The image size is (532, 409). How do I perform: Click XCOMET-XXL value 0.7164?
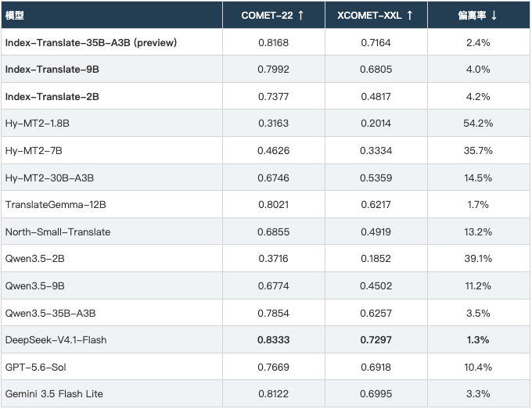(376, 43)
